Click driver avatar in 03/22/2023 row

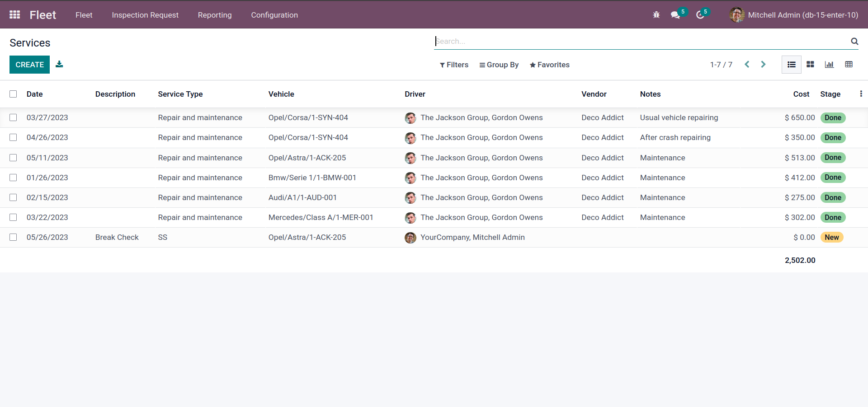click(x=410, y=217)
